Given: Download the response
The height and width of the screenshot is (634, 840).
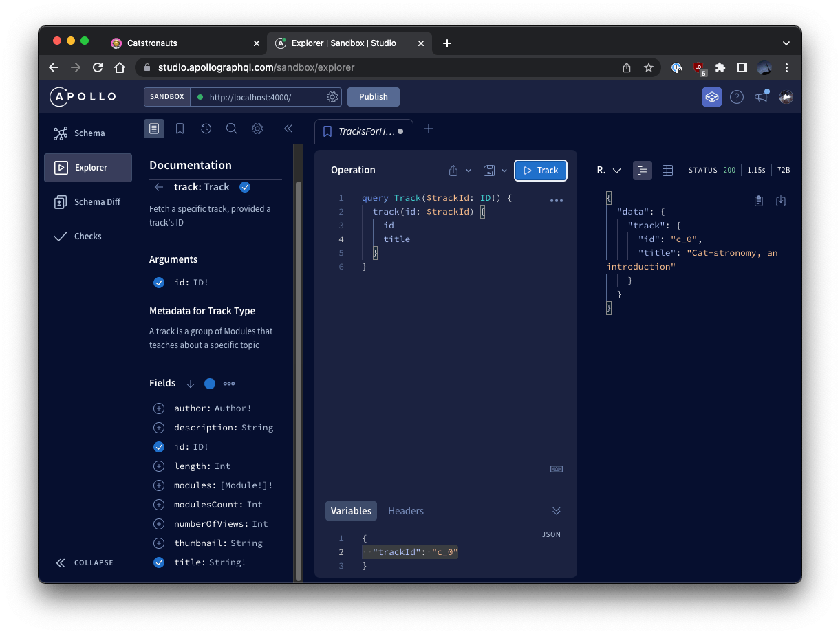Looking at the screenshot, I should pyautogui.click(x=781, y=201).
